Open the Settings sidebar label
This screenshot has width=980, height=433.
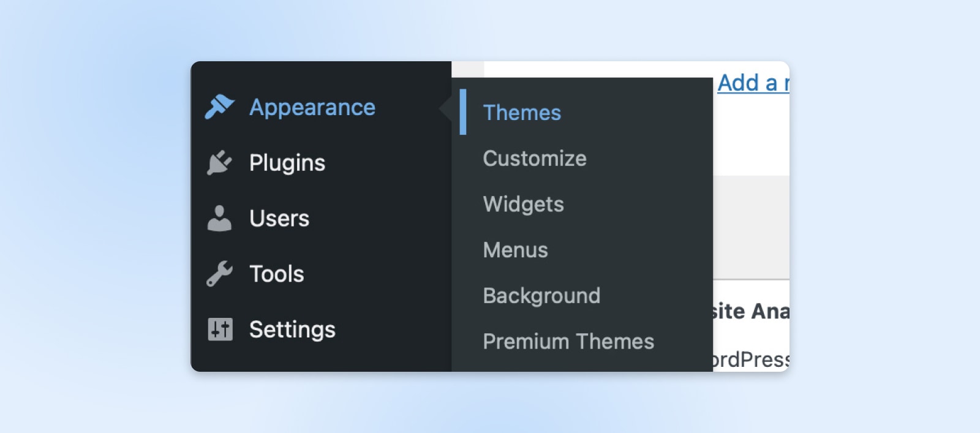tap(292, 329)
